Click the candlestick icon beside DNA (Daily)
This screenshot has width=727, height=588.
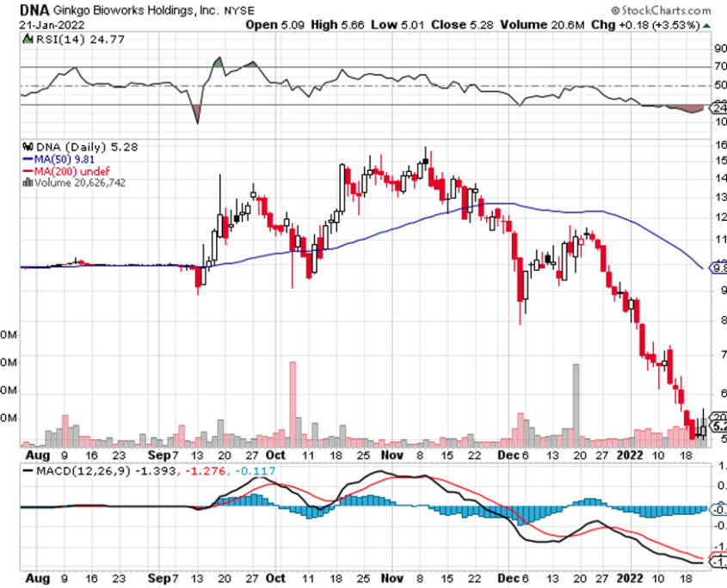click(x=28, y=147)
